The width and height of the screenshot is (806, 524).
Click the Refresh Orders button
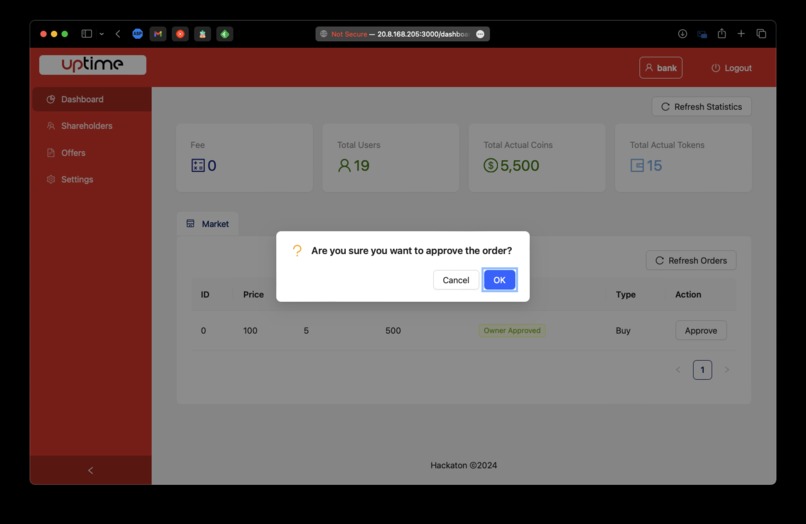coord(691,260)
